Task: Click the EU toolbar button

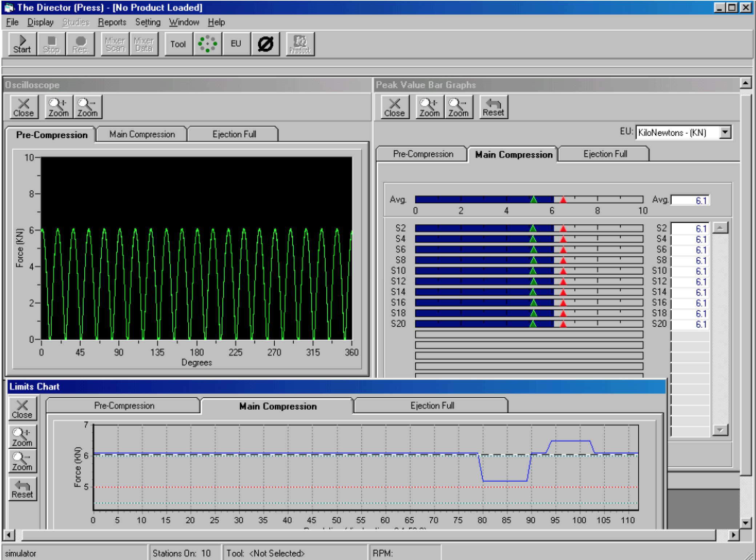Action: tap(236, 44)
